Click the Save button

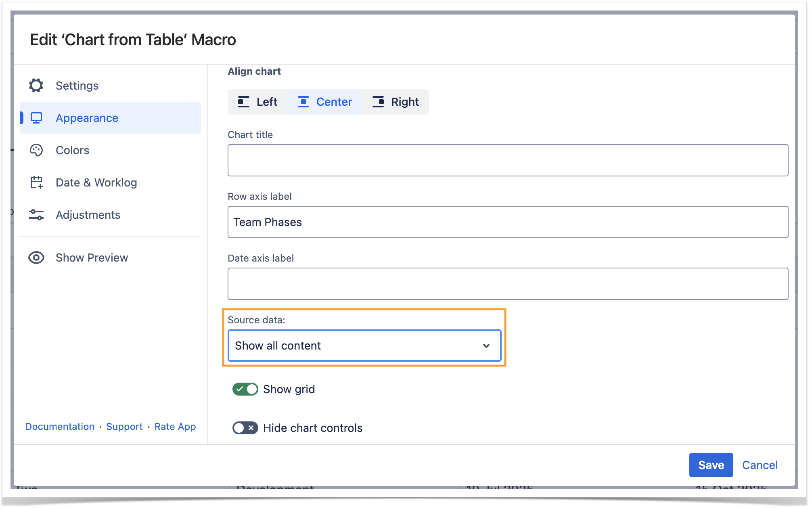pyautogui.click(x=711, y=465)
